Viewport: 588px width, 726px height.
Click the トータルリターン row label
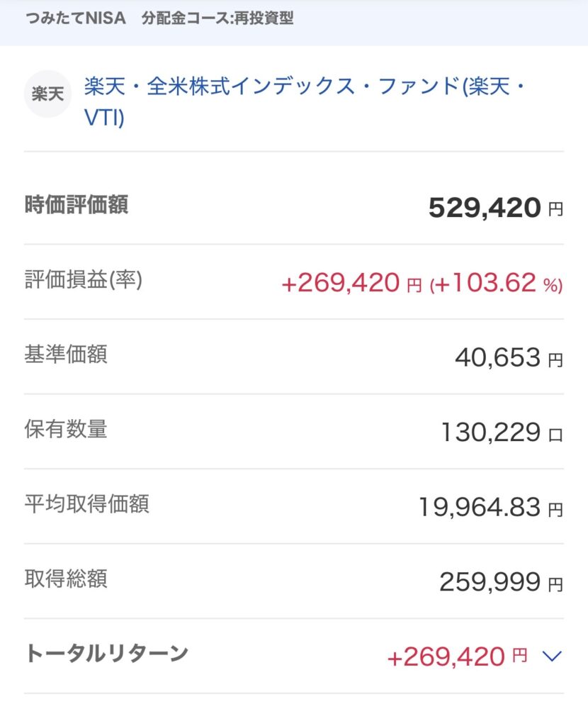pos(106,653)
